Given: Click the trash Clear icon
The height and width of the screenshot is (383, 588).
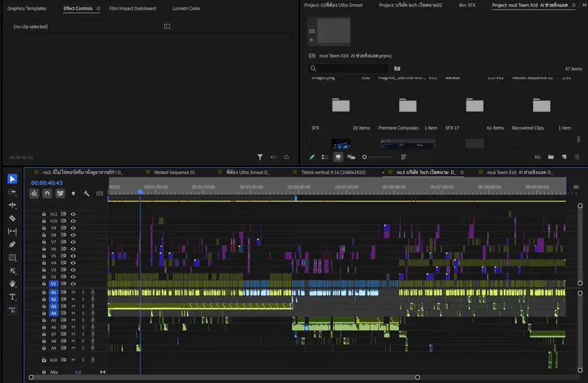Looking at the screenshot, I should (x=577, y=157).
